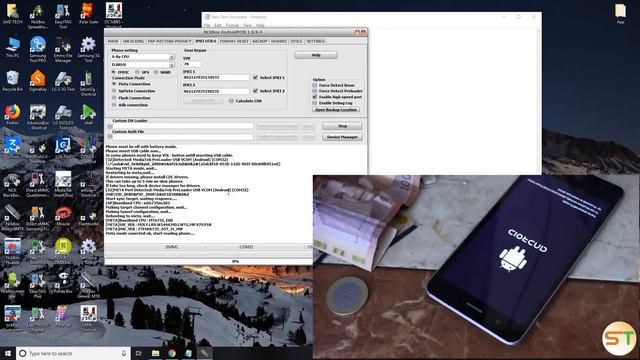Switch to the UNLOCKING tab
This screenshot has height=360, width=640.
[133, 41]
